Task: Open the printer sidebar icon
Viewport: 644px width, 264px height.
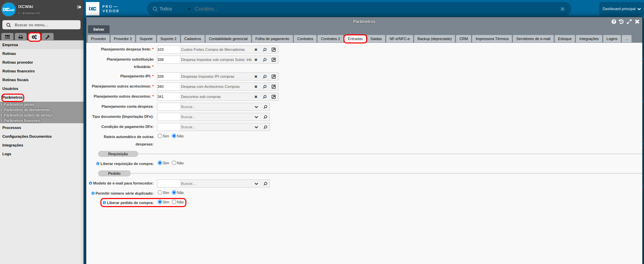Action: pos(21,37)
